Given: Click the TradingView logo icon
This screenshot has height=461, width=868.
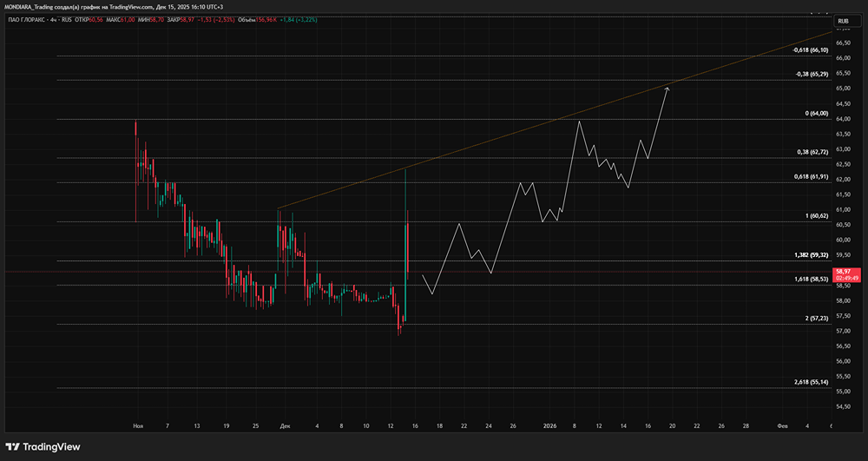Looking at the screenshot, I should [x=16, y=446].
